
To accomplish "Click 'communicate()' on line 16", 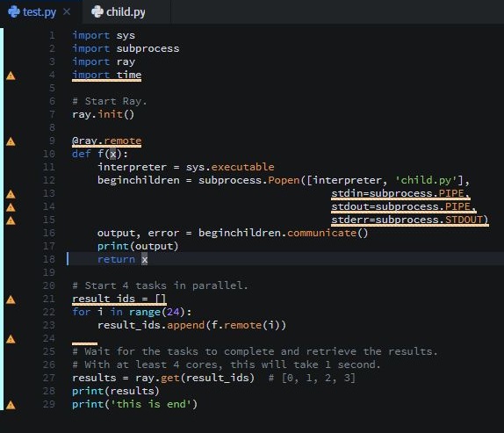I will tap(328, 233).
